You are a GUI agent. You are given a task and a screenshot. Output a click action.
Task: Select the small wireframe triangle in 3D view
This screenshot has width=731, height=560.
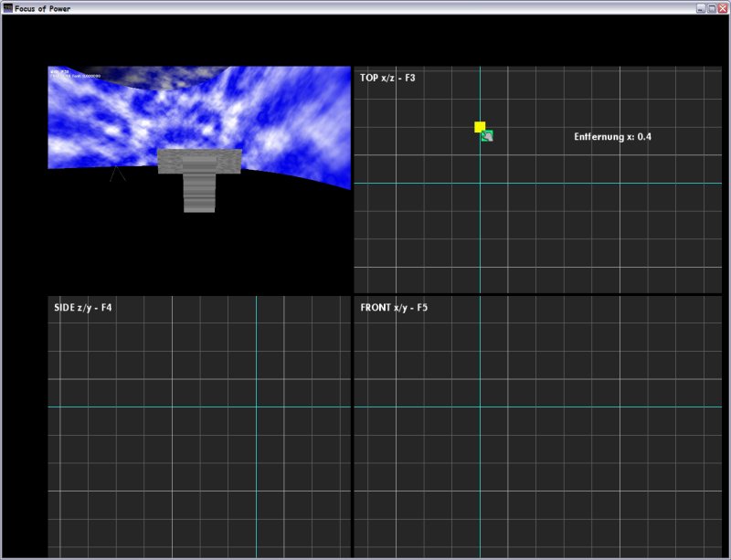click(117, 174)
